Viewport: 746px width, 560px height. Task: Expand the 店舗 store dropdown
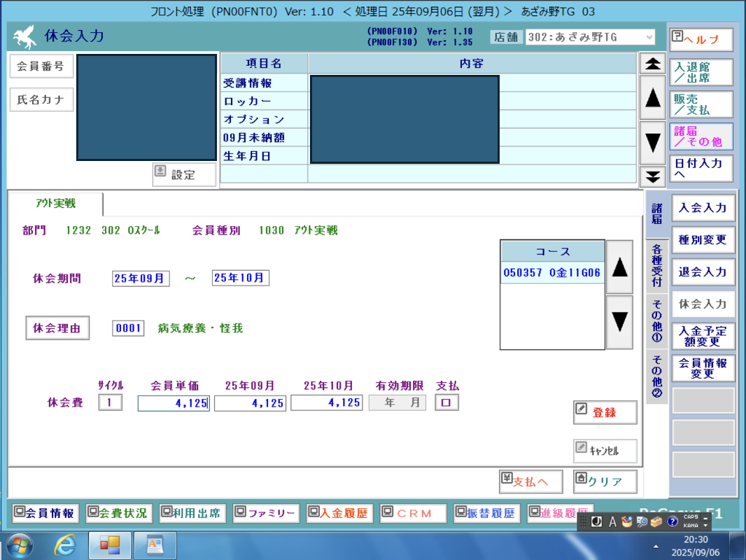[649, 37]
